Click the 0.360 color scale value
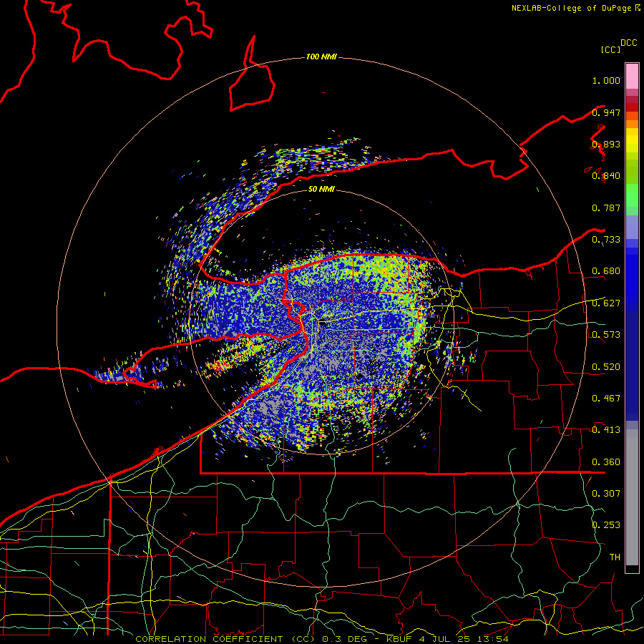This screenshot has height=644, width=644. [x=606, y=462]
